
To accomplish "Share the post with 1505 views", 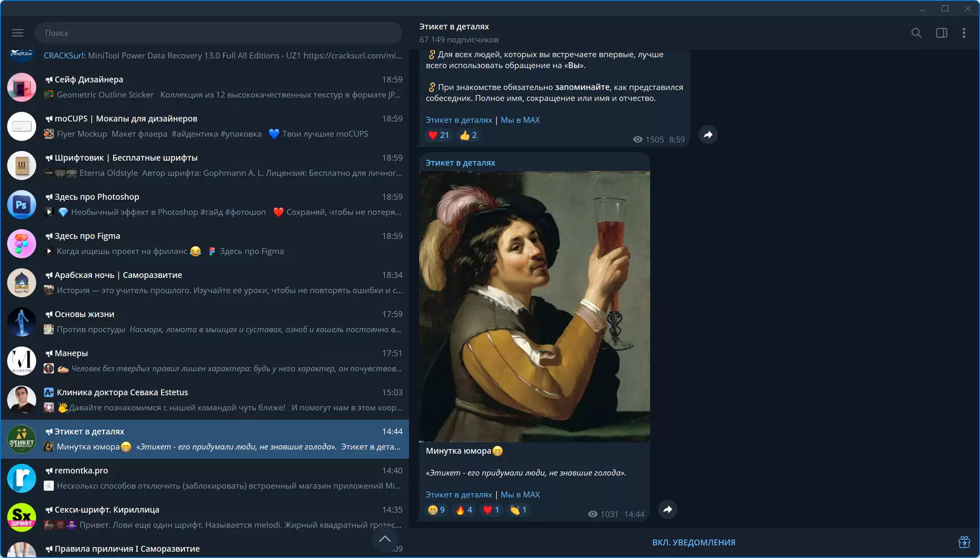I will click(x=708, y=135).
